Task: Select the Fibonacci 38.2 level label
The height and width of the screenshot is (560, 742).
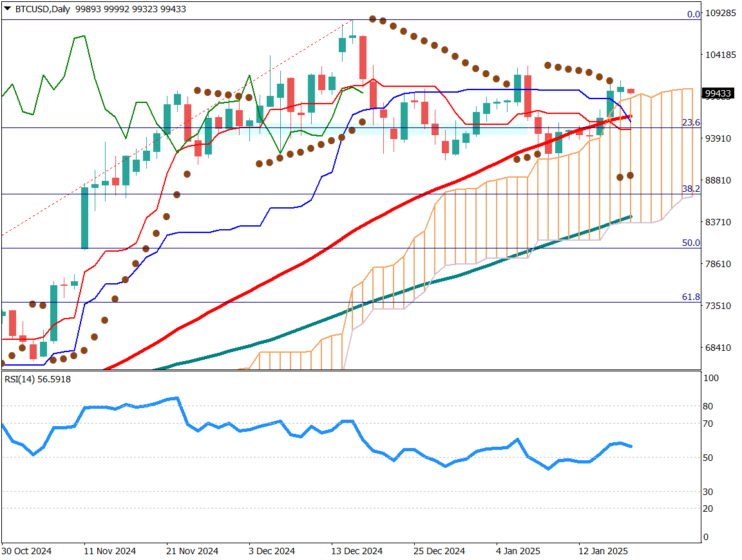Action: pos(691,189)
